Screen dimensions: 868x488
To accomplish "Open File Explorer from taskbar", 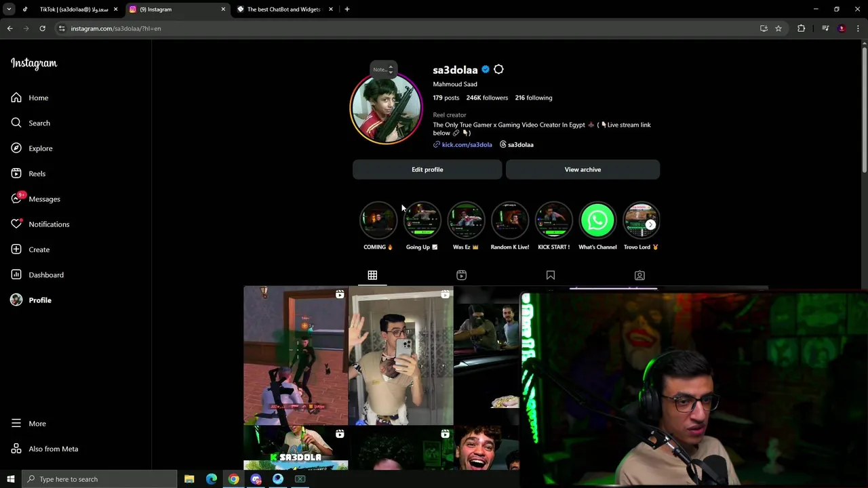I will [189, 479].
